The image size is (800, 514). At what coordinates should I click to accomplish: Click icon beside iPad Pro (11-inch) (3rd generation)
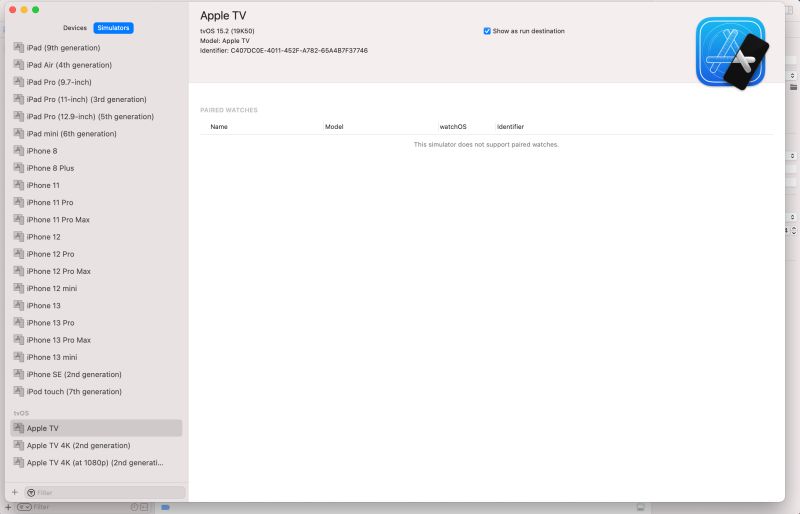(19, 99)
